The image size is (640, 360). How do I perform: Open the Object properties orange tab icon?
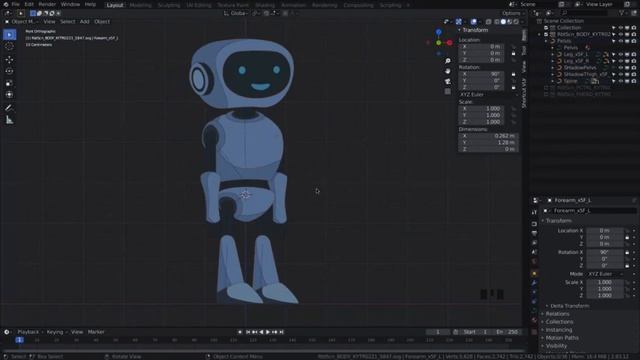534,273
